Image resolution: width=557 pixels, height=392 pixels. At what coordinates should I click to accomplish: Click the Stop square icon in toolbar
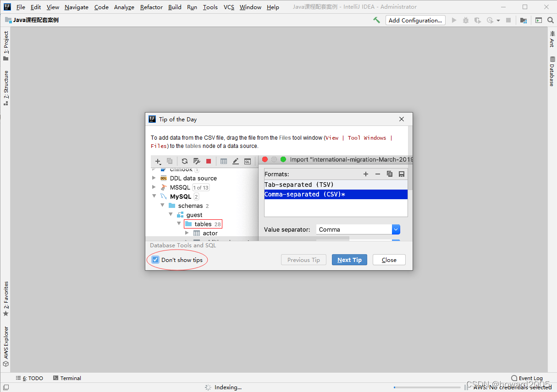click(x=508, y=20)
